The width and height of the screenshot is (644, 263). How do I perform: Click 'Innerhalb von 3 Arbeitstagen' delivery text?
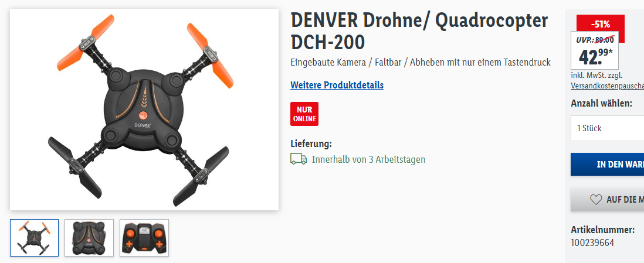pyautogui.click(x=368, y=159)
